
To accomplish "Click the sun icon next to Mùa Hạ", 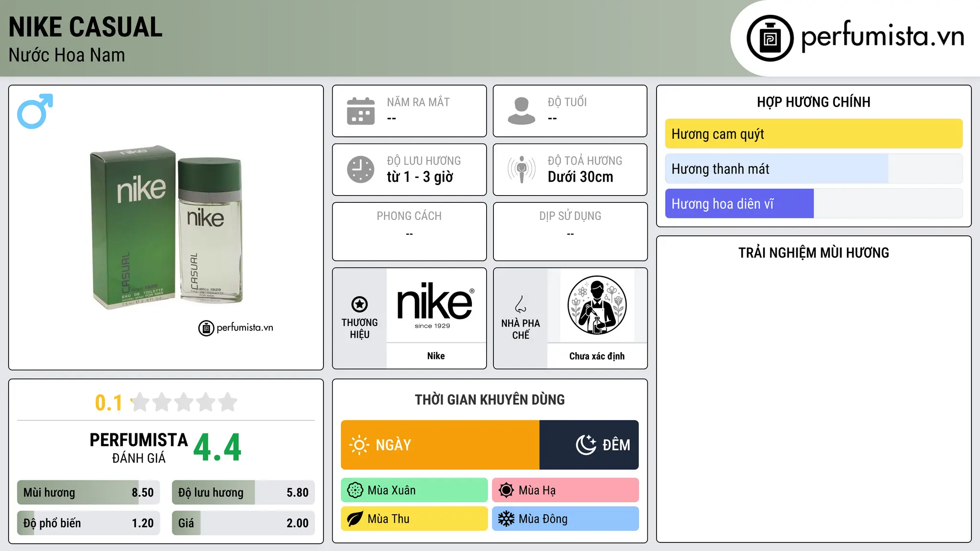I will (506, 490).
